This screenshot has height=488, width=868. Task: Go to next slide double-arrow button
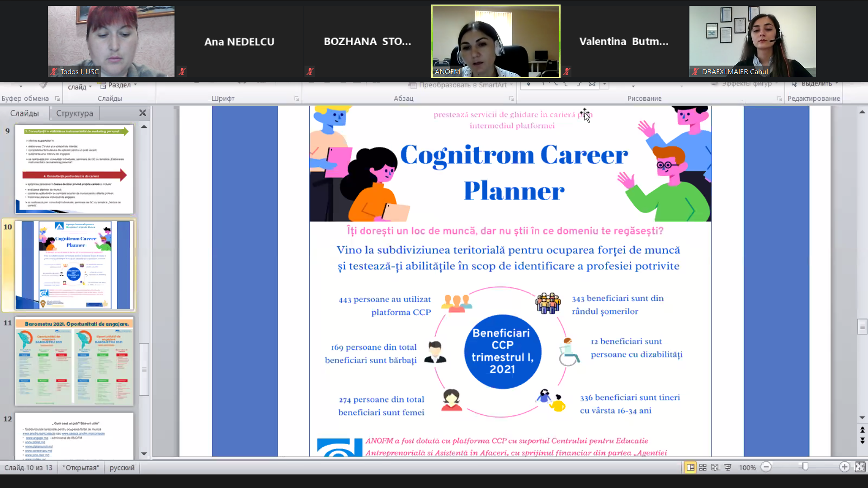pyautogui.click(x=862, y=441)
